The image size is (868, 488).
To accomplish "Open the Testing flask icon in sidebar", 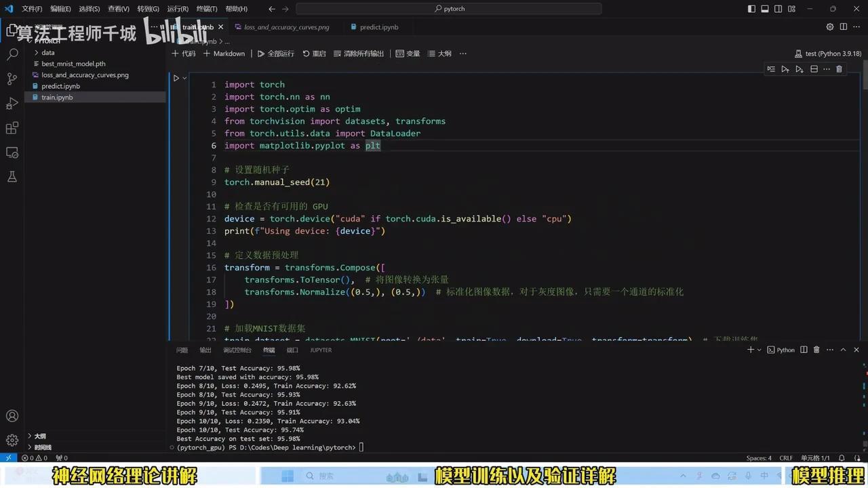I will (x=12, y=176).
